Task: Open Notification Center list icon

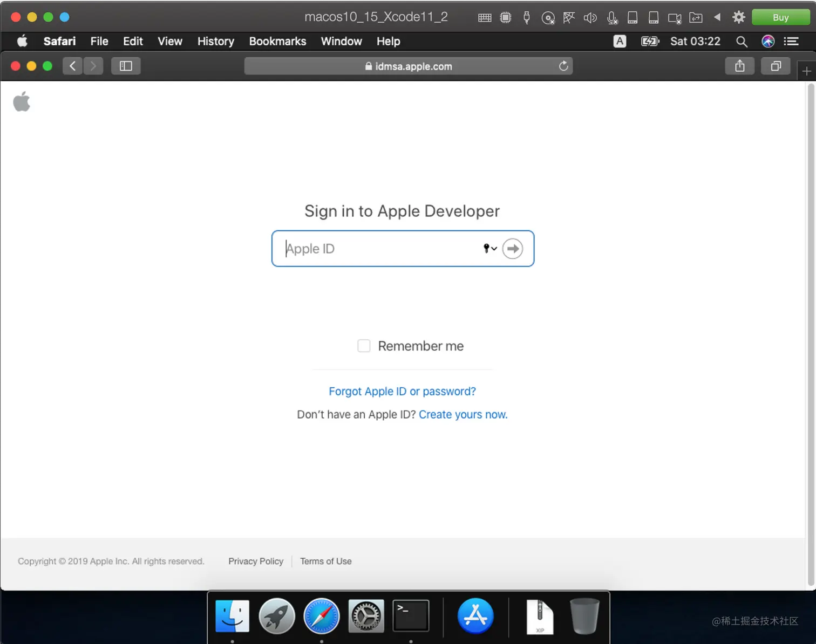Action: pyautogui.click(x=791, y=41)
